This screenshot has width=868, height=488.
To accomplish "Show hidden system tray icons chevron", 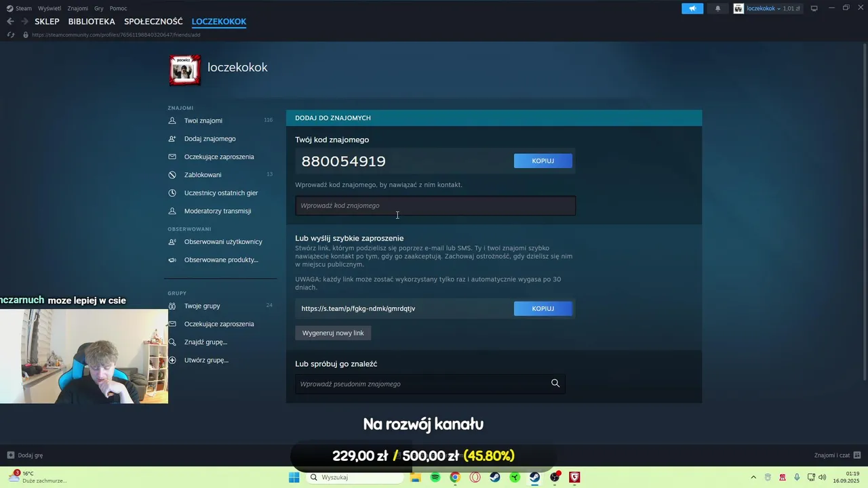I will click(755, 477).
